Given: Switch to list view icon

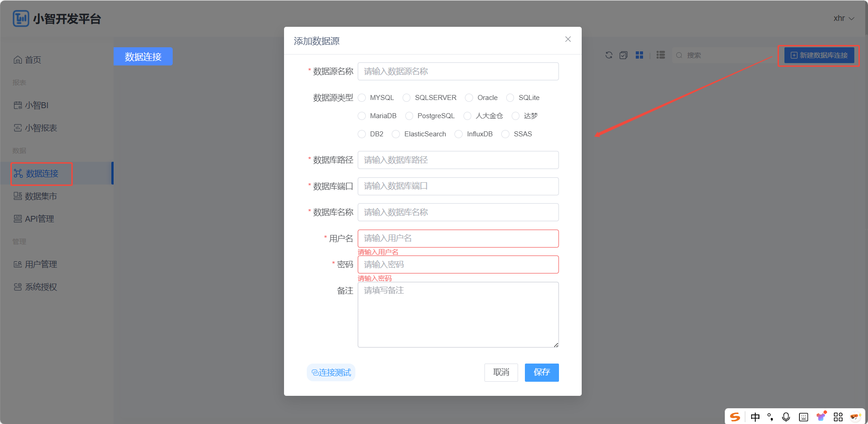Looking at the screenshot, I should tap(661, 55).
